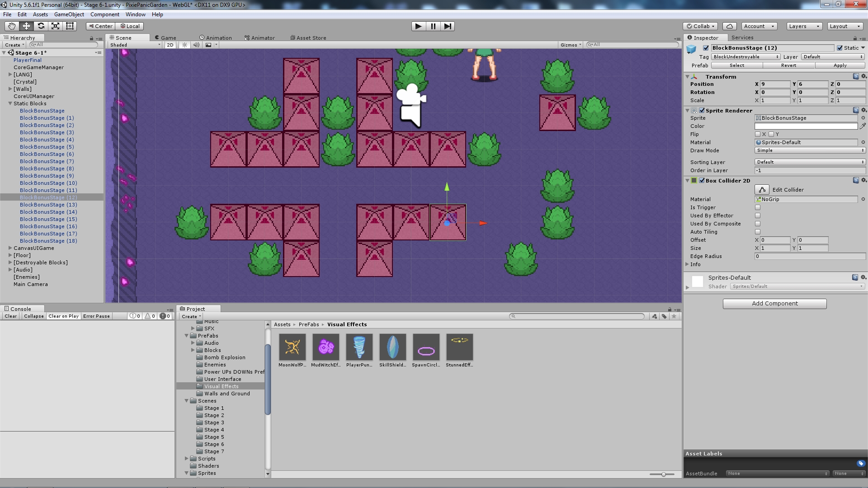This screenshot has height=488, width=868.
Task: Step one frame forward
Action: click(448, 26)
